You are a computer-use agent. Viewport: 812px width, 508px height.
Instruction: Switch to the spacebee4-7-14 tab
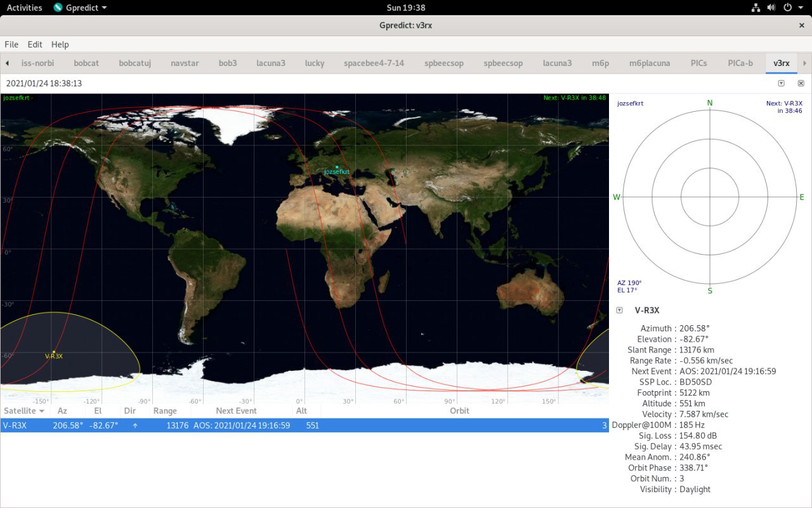point(374,63)
